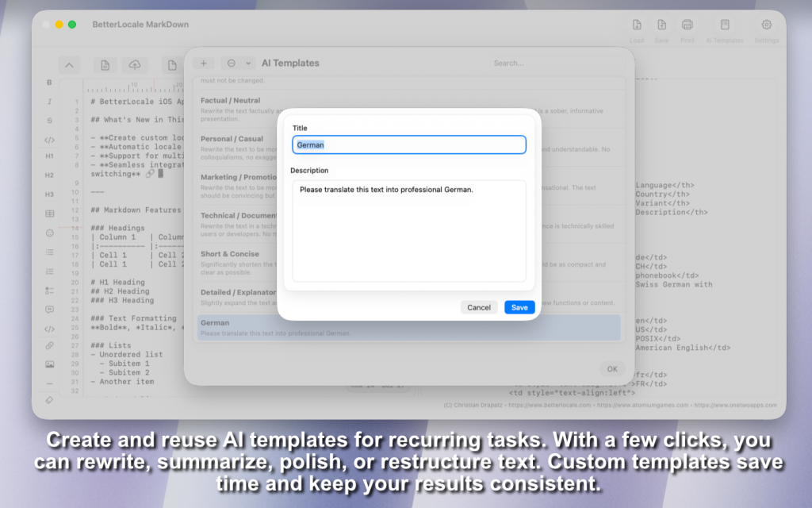This screenshot has height=508, width=812.
Task: Add new template with plus button
Action: coord(203,63)
